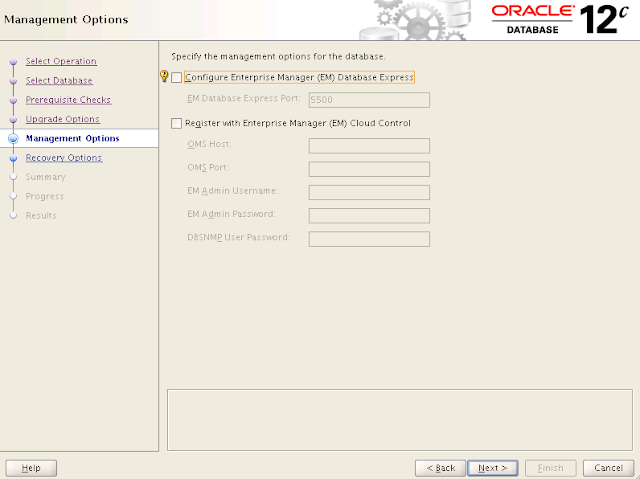The width and height of the screenshot is (640, 479).
Task: Click the EM Admin Password field
Action: coord(369,215)
